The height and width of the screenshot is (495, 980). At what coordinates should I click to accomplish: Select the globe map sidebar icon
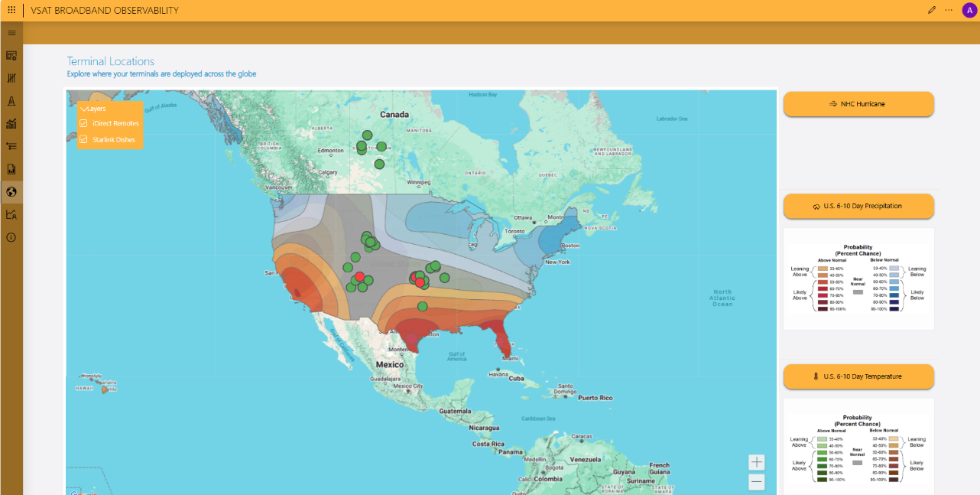[11, 191]
